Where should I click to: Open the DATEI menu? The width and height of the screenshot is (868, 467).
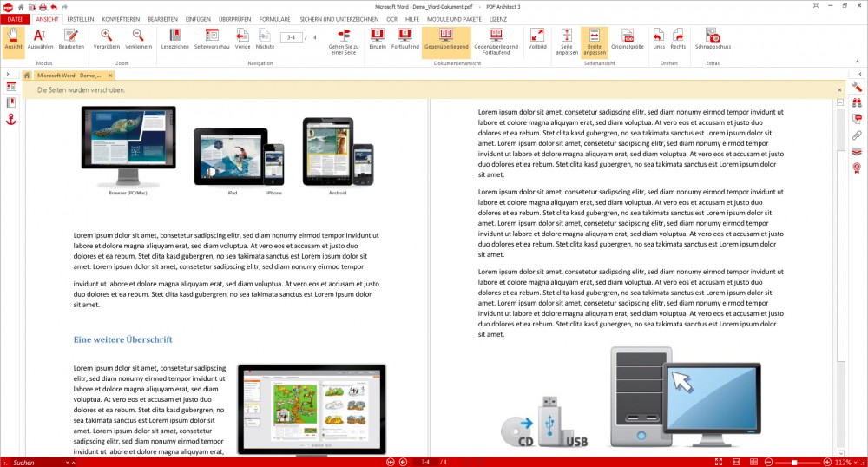(x=15, y=18)
